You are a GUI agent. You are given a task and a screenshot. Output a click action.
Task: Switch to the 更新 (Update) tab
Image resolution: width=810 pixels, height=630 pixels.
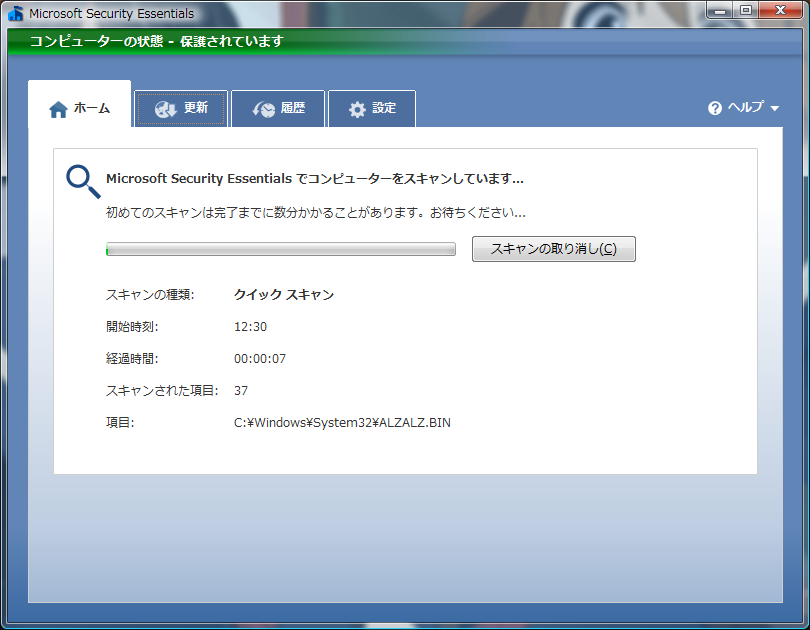tap(181, 108)
